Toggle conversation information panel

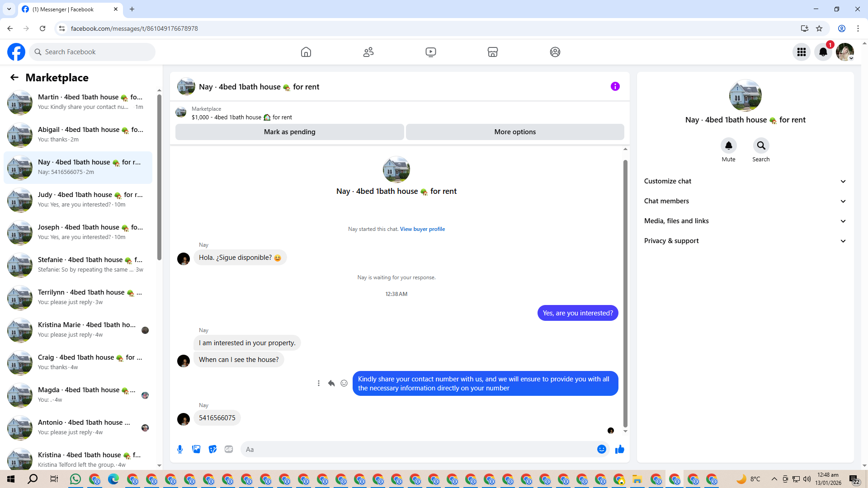click(615, 86)
